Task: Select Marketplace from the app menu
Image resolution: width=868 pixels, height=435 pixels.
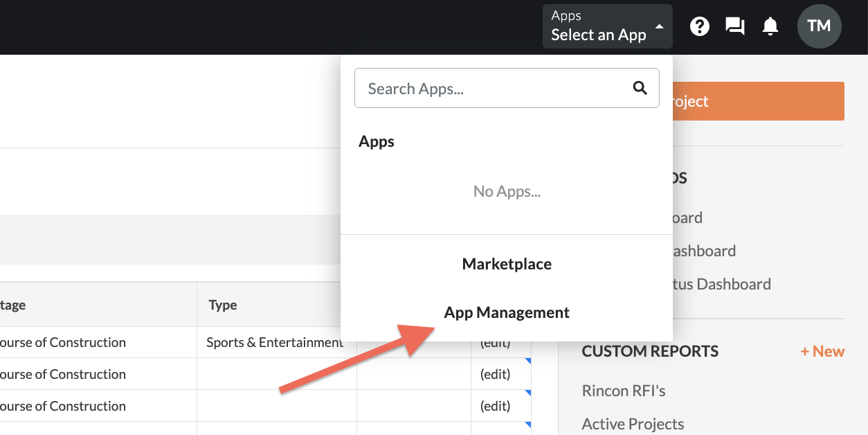Action: tap(507, 264)
